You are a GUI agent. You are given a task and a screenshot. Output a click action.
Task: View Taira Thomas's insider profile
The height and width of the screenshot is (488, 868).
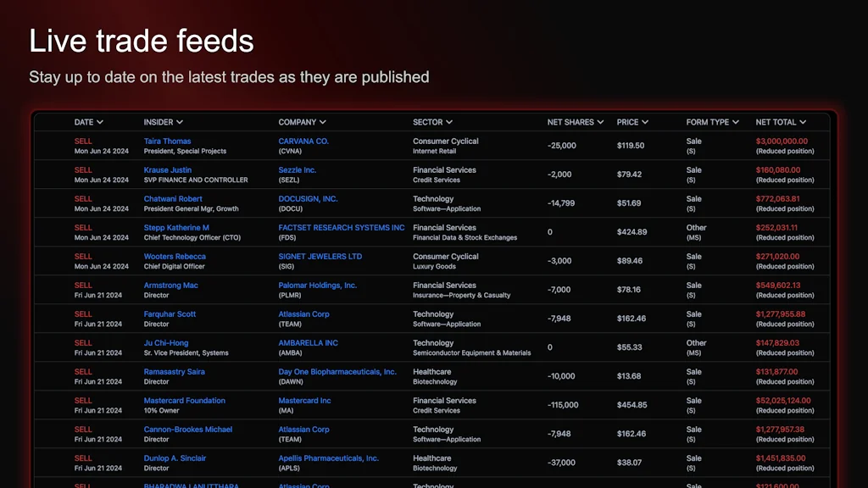click(169, 141)
